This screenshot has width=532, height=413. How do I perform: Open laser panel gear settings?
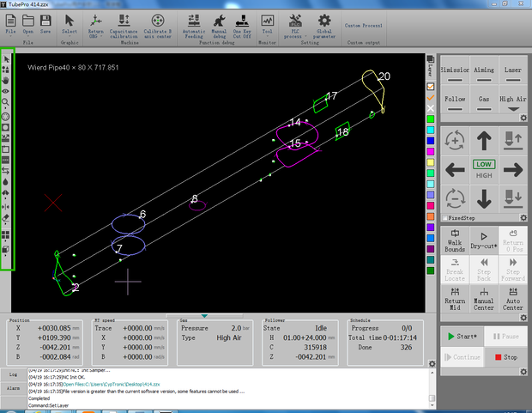[523, 118]
